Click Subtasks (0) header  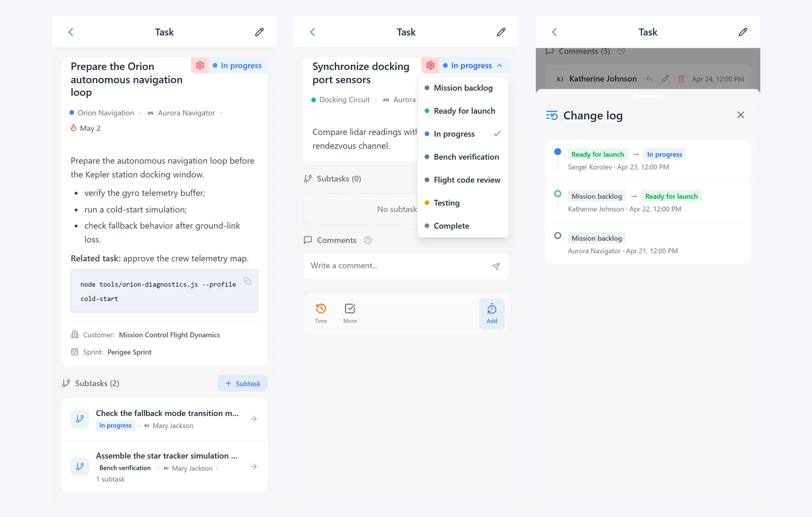pyautogui.click(x=332, y=179)
